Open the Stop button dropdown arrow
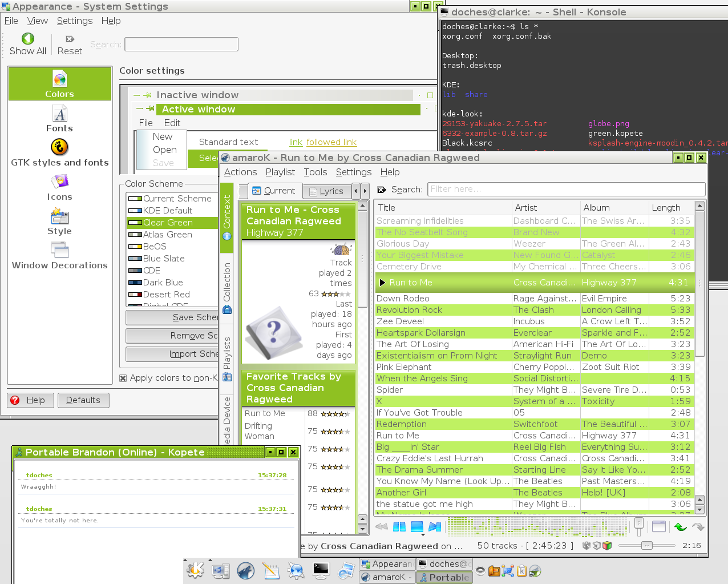This screenshot has height=584, width=728. (423, 535)
